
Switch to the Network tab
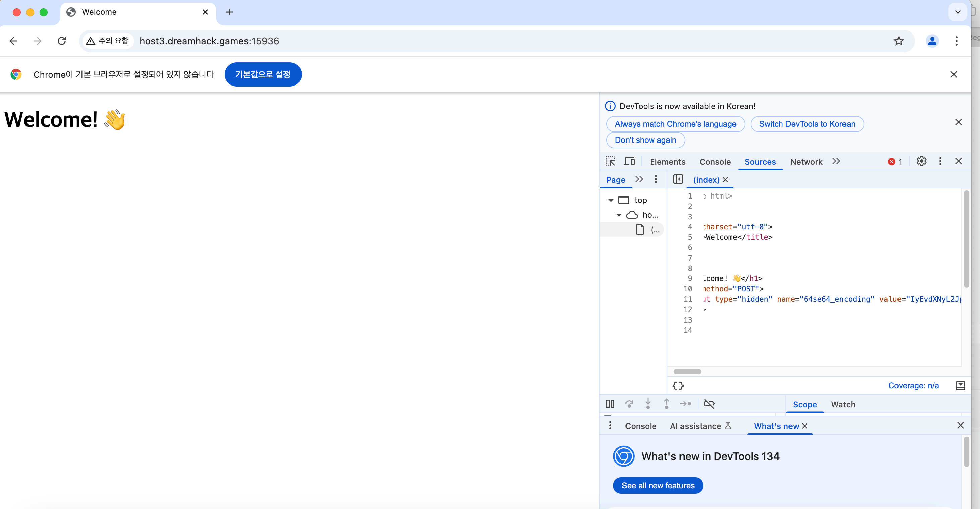click(806, 162)
